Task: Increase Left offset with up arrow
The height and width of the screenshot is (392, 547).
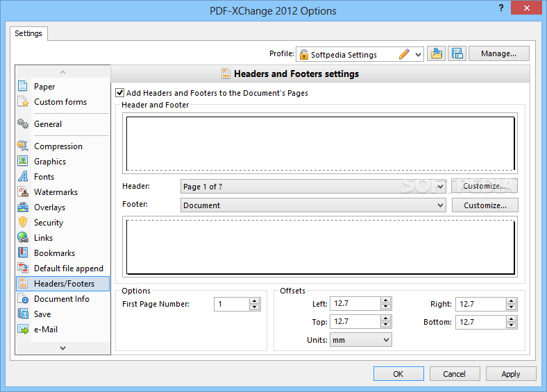Action: tap(385, 300)
